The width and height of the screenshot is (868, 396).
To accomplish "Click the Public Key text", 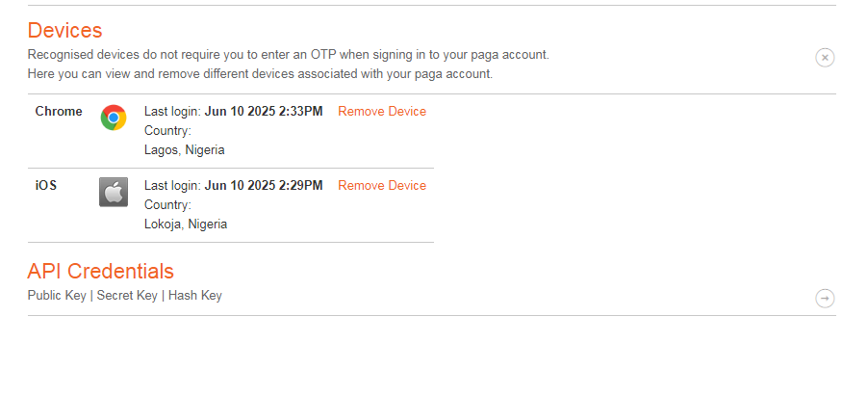I will click(57, 296).
